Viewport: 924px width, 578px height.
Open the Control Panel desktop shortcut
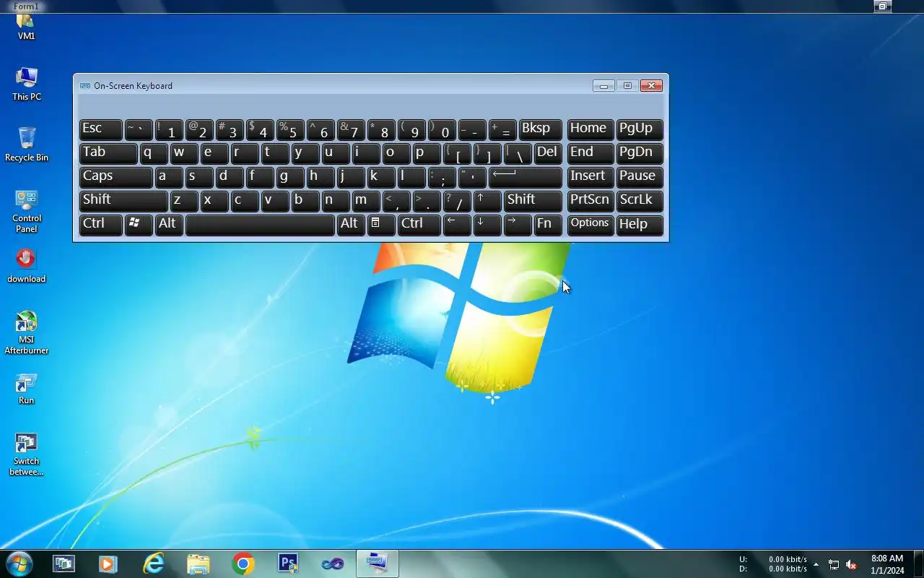tap(26, 211)
